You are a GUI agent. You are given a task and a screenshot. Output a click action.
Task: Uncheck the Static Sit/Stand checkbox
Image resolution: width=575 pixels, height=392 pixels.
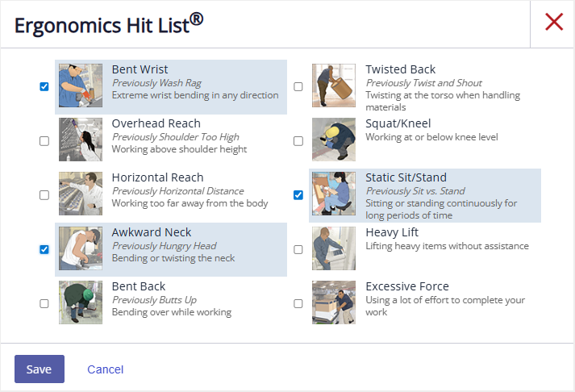[x=298, y=195]
